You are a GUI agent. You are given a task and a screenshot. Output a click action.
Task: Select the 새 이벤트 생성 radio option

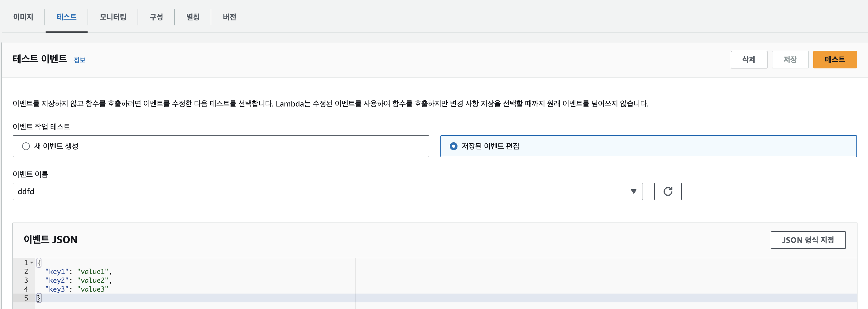(26, 146)
